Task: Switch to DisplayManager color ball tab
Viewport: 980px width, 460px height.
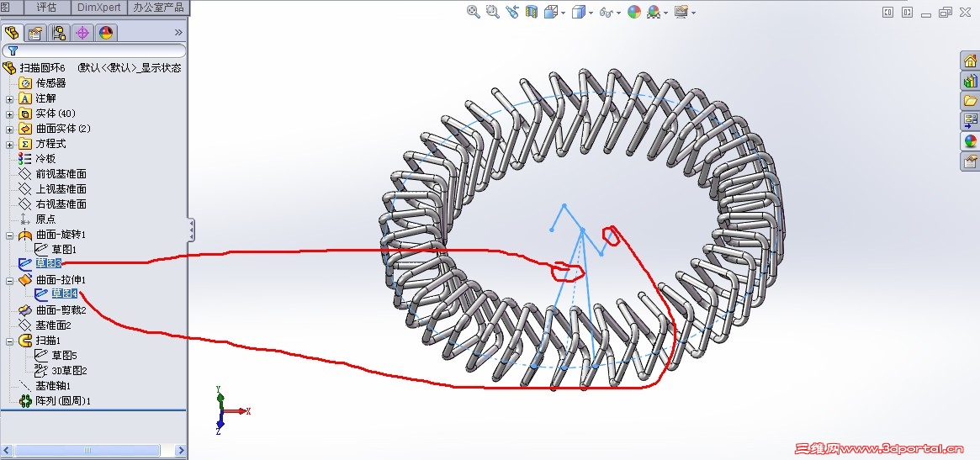Action: (106, 33)
